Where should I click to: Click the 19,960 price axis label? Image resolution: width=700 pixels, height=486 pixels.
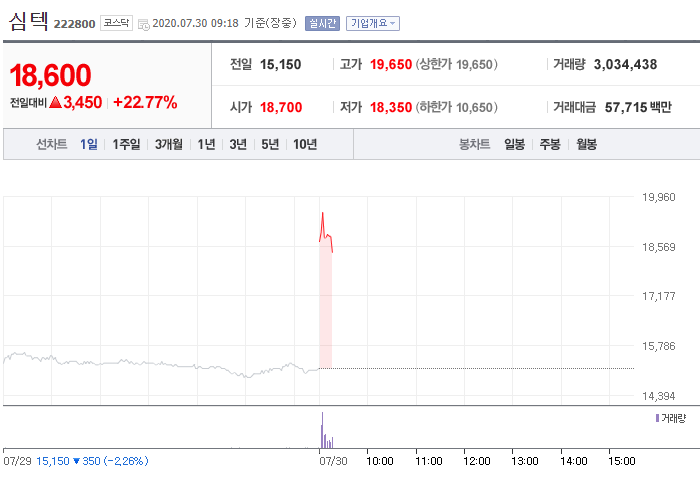coord(658,197)
